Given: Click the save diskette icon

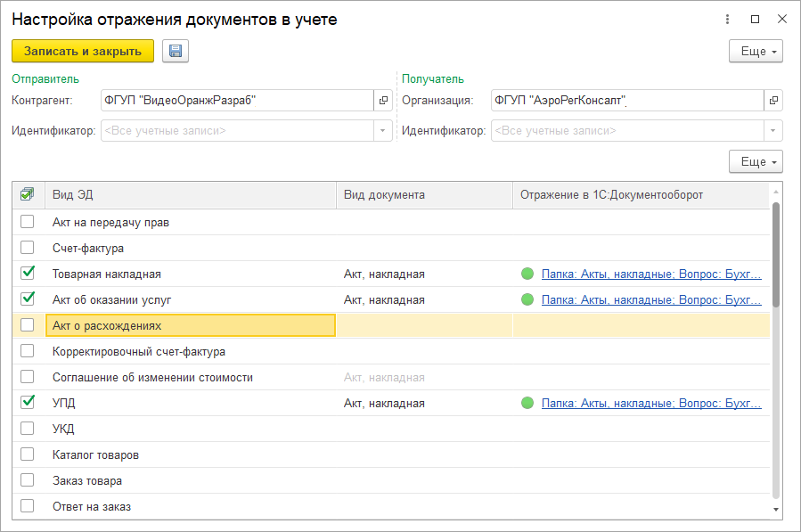Looking at the screenshot, I should click(x=176, y=51).
